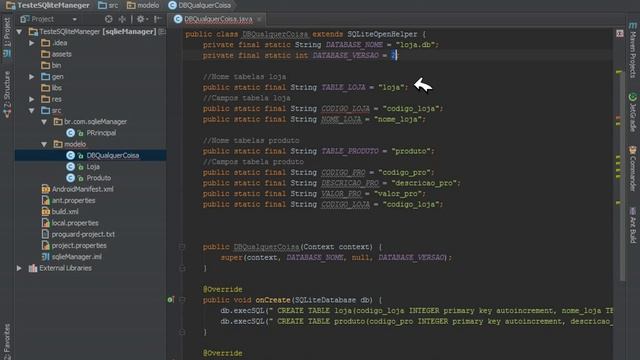Click the TABLE_LOJA constant name
Image resolution: width=640 pixels, height=360 pixels.
tap(344, 87)
